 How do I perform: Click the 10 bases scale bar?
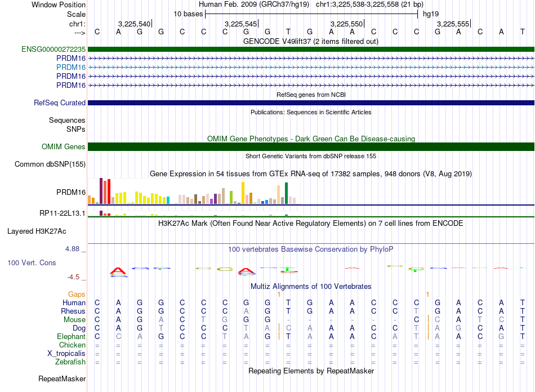click(311, 14)
